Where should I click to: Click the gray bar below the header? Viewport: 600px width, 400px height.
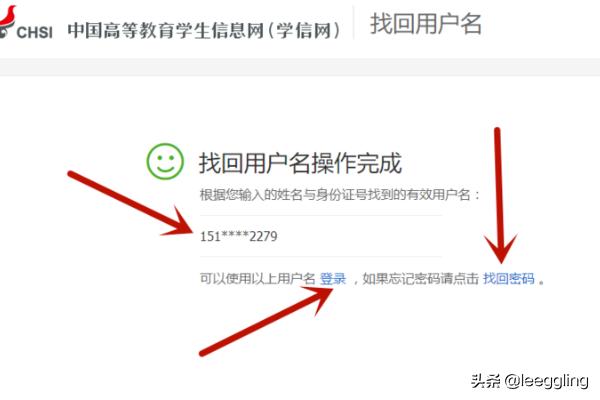300,67
